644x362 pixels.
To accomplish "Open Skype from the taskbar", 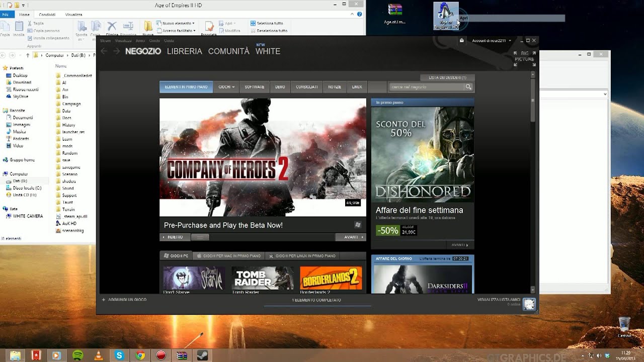I will tap(119, 355).
